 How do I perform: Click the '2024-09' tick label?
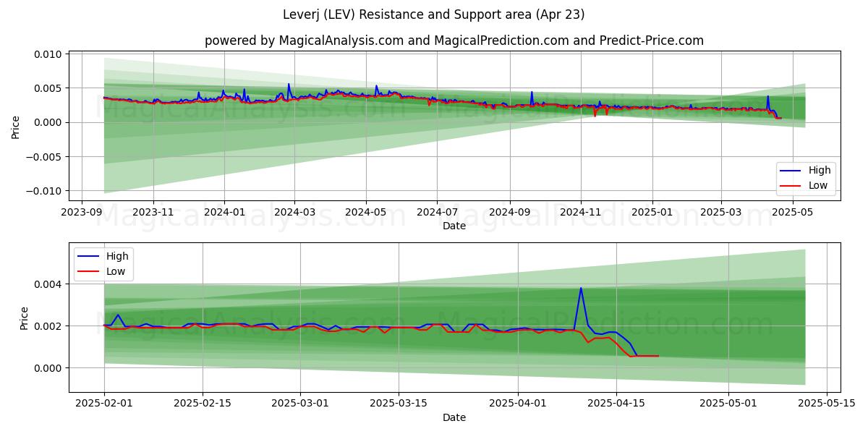click(x=509, y=211)
